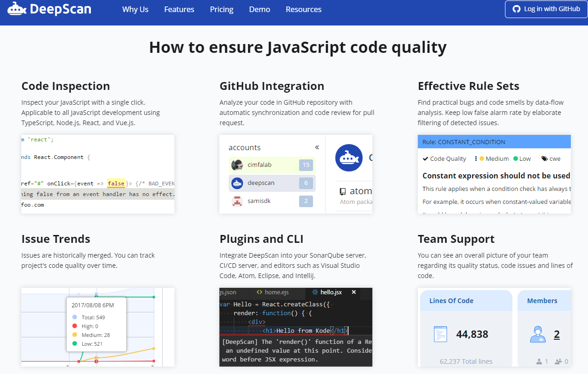Click the High: 0 legend entry

[86, 326]
